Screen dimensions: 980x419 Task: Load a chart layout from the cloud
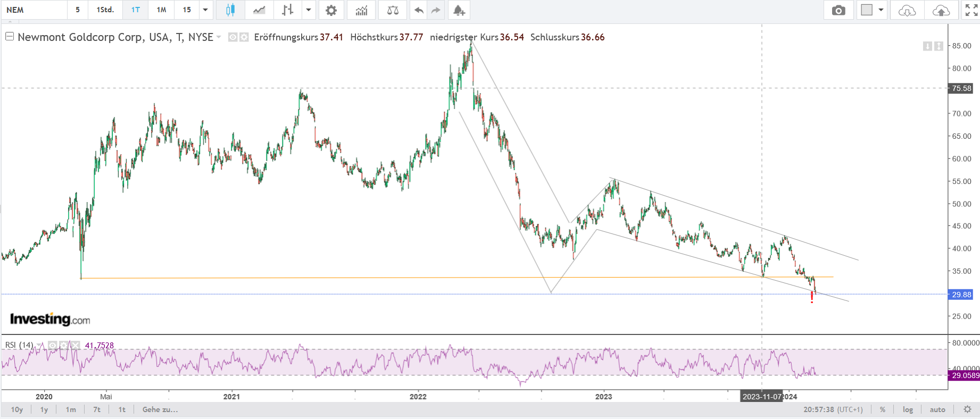click(907, 10)
